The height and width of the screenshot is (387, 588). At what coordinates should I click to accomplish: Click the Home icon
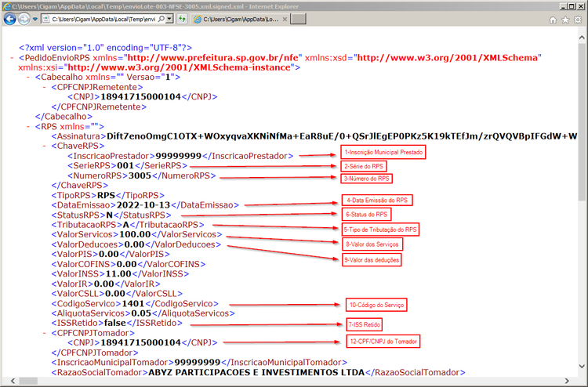pos(553,20)
